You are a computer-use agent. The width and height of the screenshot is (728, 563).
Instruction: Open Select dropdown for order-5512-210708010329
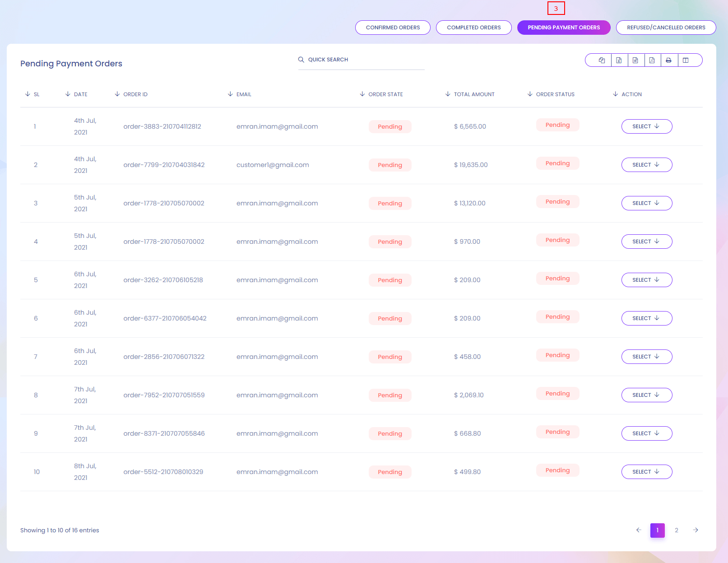click(x=646, y=472)
